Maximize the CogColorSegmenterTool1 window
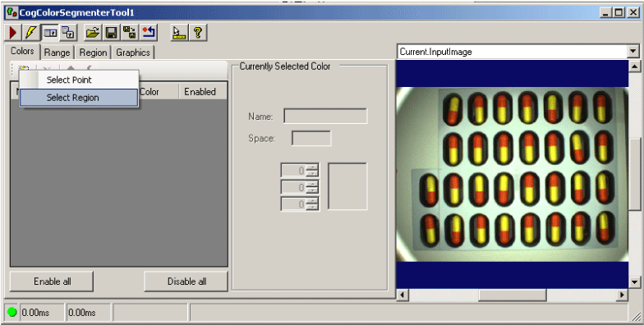Screen dimensions: 644x325 click(619, 13)
